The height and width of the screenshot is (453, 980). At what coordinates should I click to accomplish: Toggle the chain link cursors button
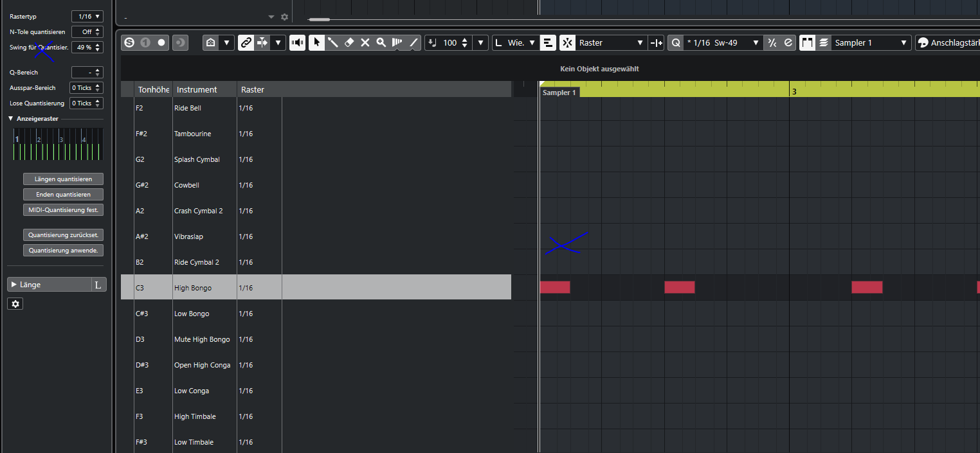pyautogui.click(x=246, y=42)
